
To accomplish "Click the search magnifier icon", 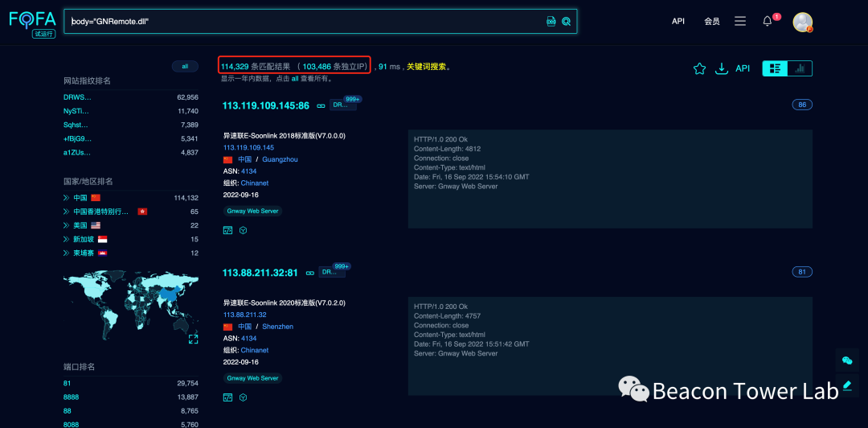I will coord(567,21).
